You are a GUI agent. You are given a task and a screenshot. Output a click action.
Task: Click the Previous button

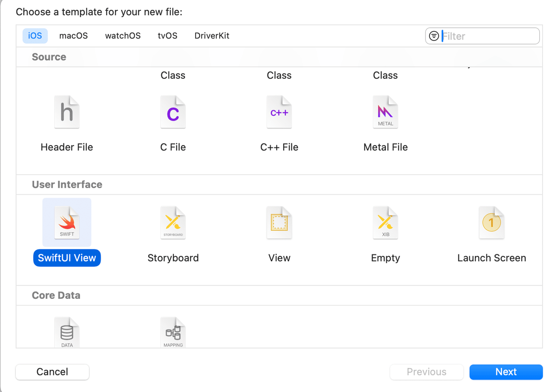[x=427, y=372]
